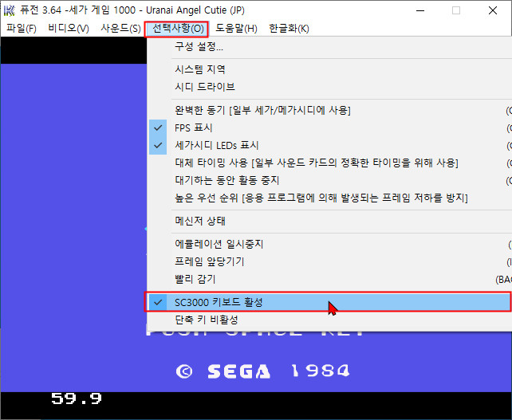Enable 완벽한 동기 option

[x=330, y=110]
